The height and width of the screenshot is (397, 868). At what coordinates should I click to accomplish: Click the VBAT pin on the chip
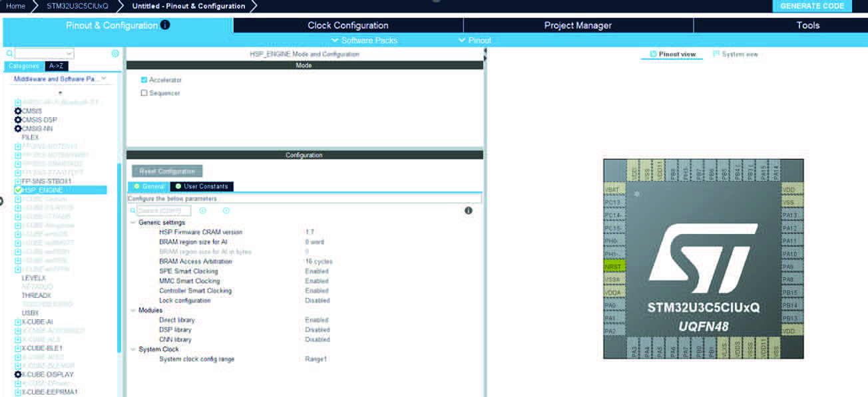tap(614, 189)
